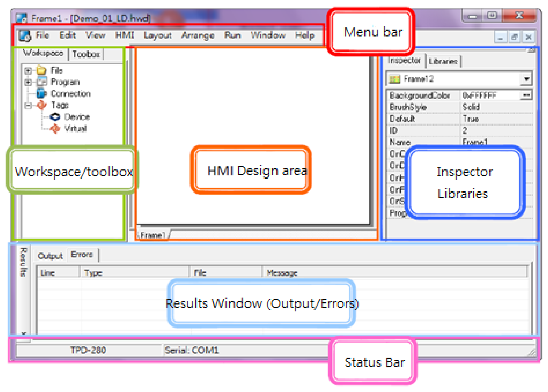Select the Connection icon in tree
The width and height of the screenshot is (548, 392).
[41, 93]
